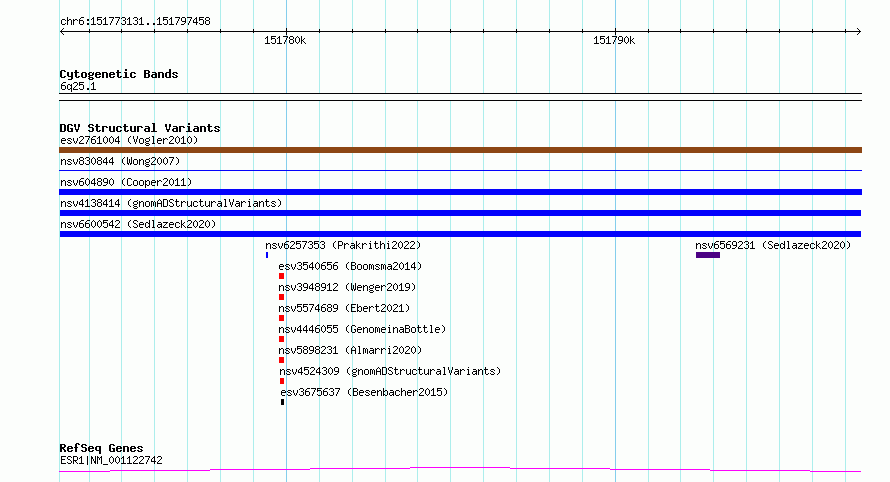This screenshot has width=890, height=482.
Task: Click the 151790k ruler label
Action: pyautogui.click(x=614, y=40)
